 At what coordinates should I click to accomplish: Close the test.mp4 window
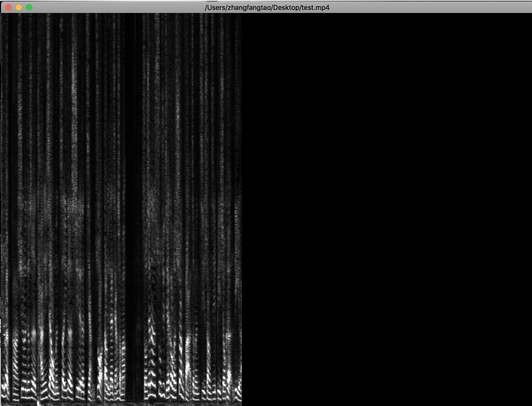click(x=8, y=7)
